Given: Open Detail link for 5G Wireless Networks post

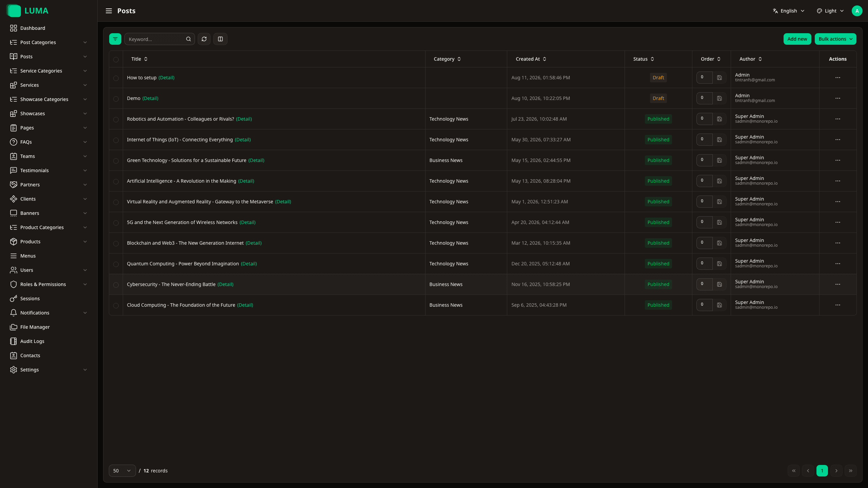Looking at the screenshot, I should (248, 222).
